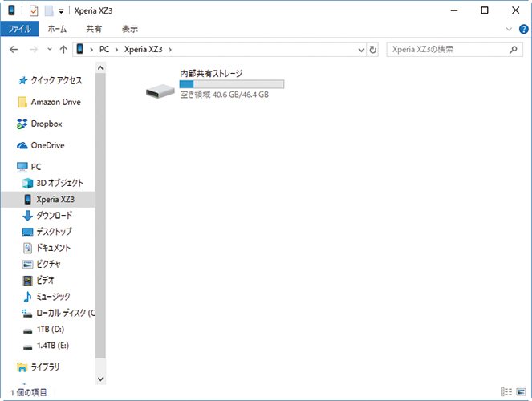Select OneDrive cloud icon in navigation pane
The image size is (532, 401).
click(22, 145)
